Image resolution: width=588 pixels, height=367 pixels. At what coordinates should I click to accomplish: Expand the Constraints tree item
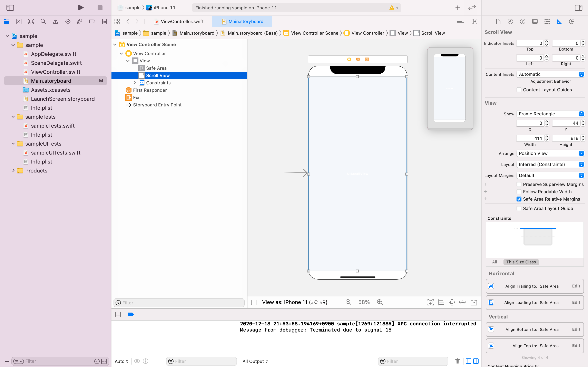pyautogui.click(x=135, y=83)
